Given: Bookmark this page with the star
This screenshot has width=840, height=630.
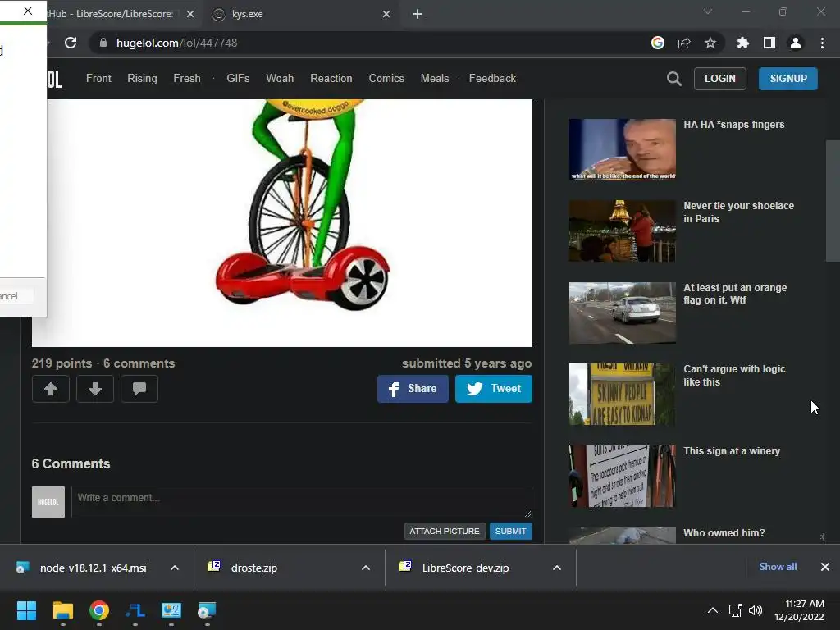Looking at the screenshot, I should (x=710, y=43).
